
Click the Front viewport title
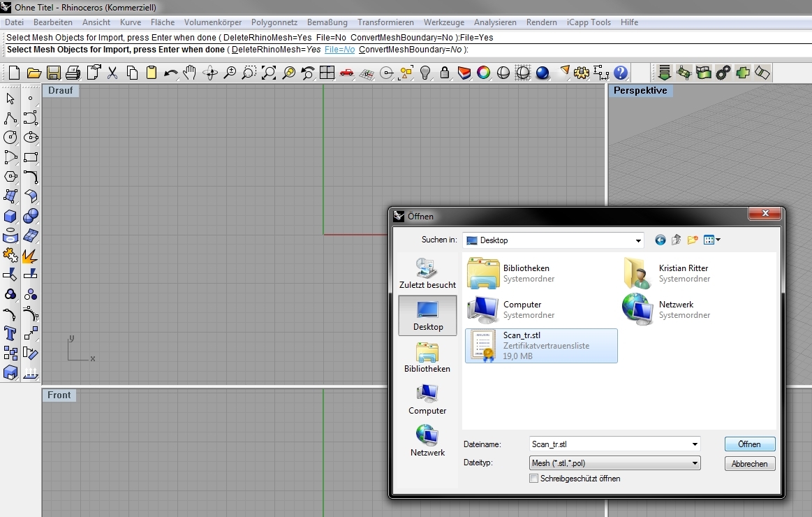click(x=59, y=395)
